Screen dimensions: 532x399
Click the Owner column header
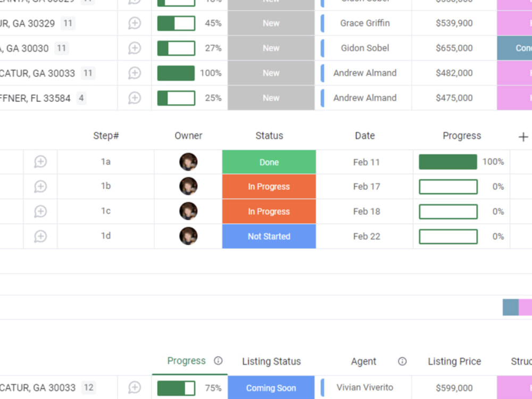(188, 136)
